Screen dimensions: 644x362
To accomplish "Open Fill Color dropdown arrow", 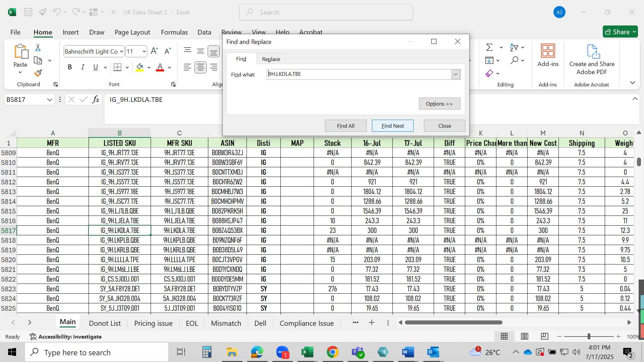I will (x=149, y=67).
